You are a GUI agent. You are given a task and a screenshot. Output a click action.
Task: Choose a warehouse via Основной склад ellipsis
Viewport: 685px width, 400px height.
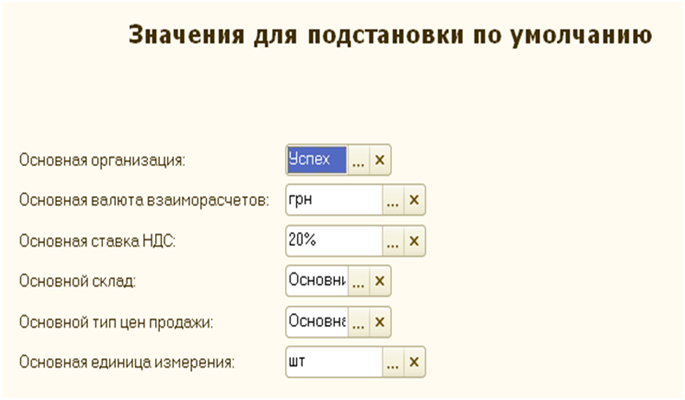pos(358,281)
